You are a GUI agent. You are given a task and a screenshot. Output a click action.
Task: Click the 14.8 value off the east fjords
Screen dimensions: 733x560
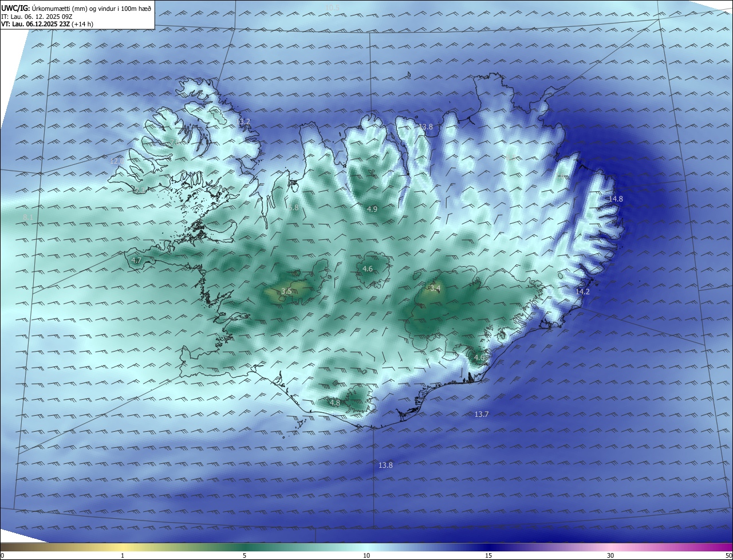click(616, 199)
